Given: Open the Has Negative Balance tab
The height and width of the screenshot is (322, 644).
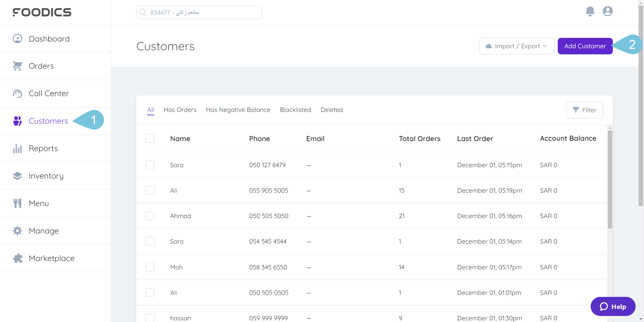Looking at the screenshot, I should click(x=238, y=110).
